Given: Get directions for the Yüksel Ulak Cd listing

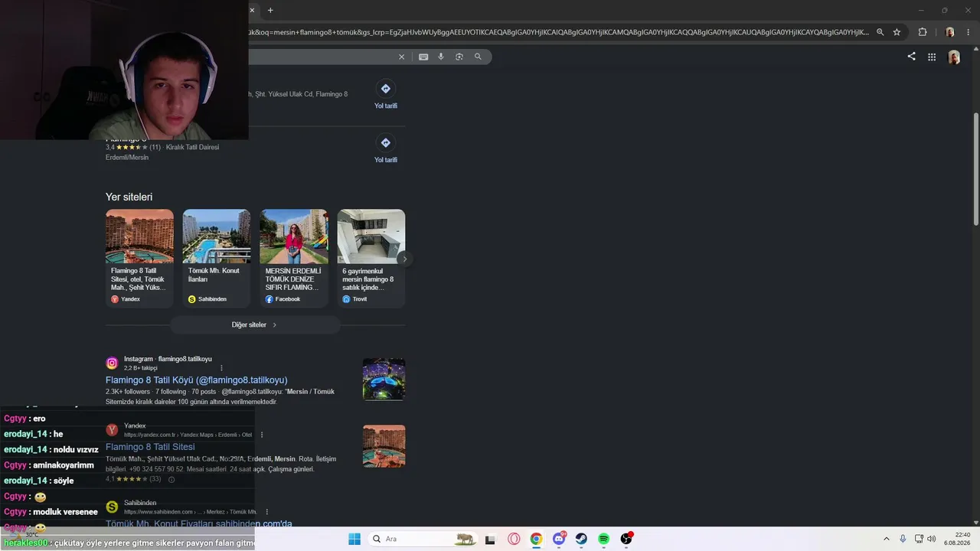Looking at the screenshot, I should click(x=386, y=95).
